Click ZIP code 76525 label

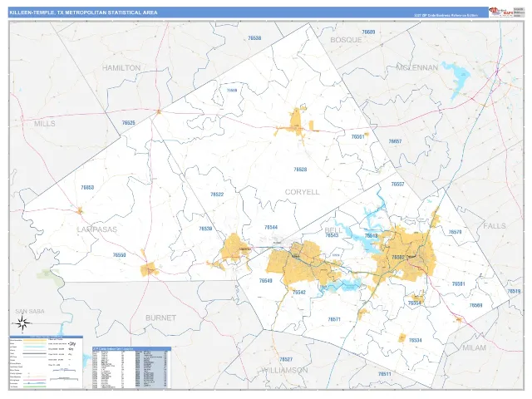click(129, 123)
